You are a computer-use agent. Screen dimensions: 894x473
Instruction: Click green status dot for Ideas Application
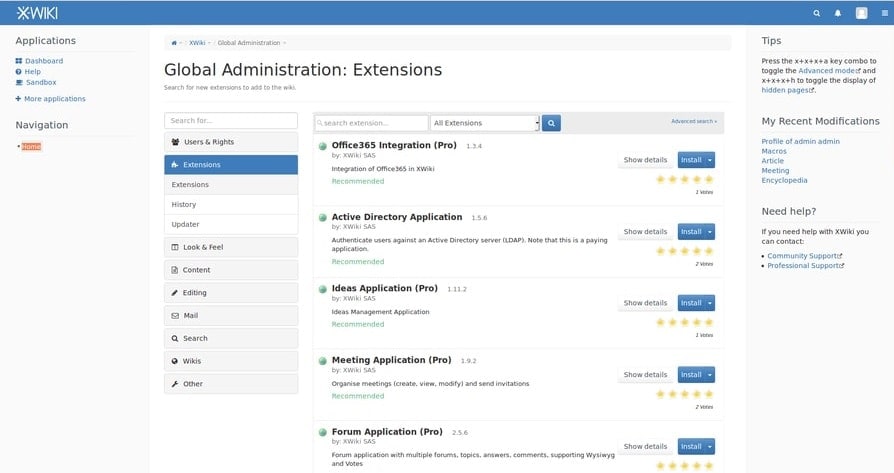(323, 289)
